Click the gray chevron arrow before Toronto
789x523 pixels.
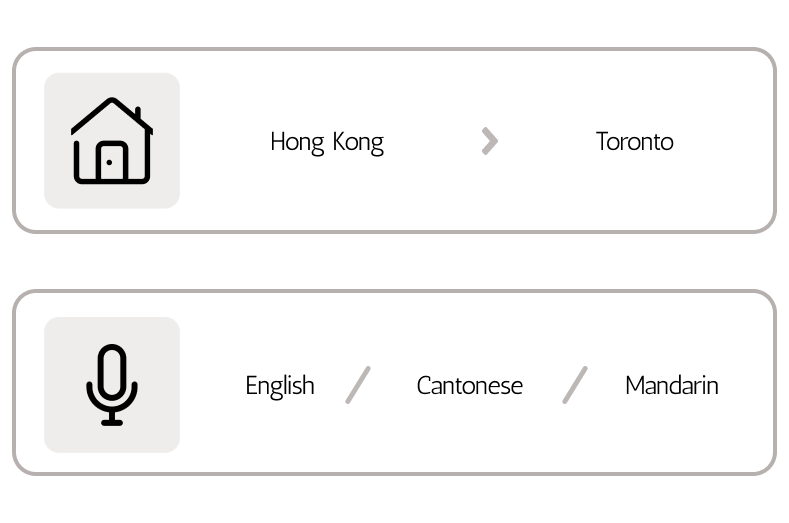click(489, 141)
